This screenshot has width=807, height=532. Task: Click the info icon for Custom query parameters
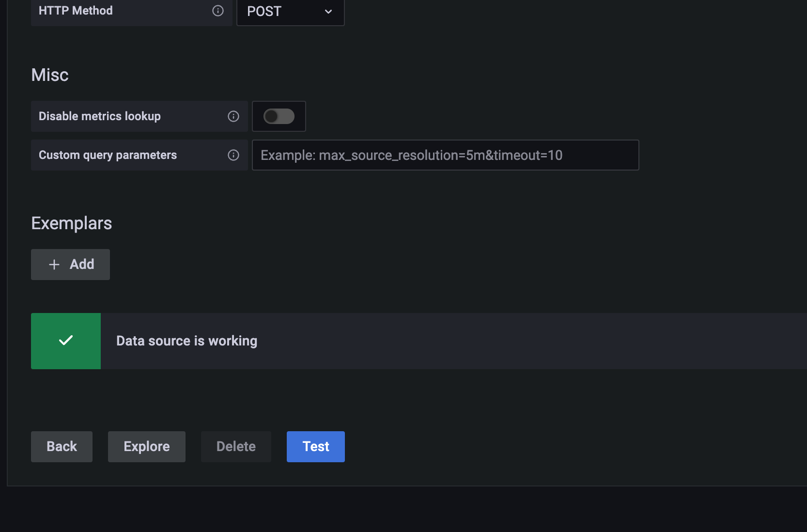click(233, 155)
